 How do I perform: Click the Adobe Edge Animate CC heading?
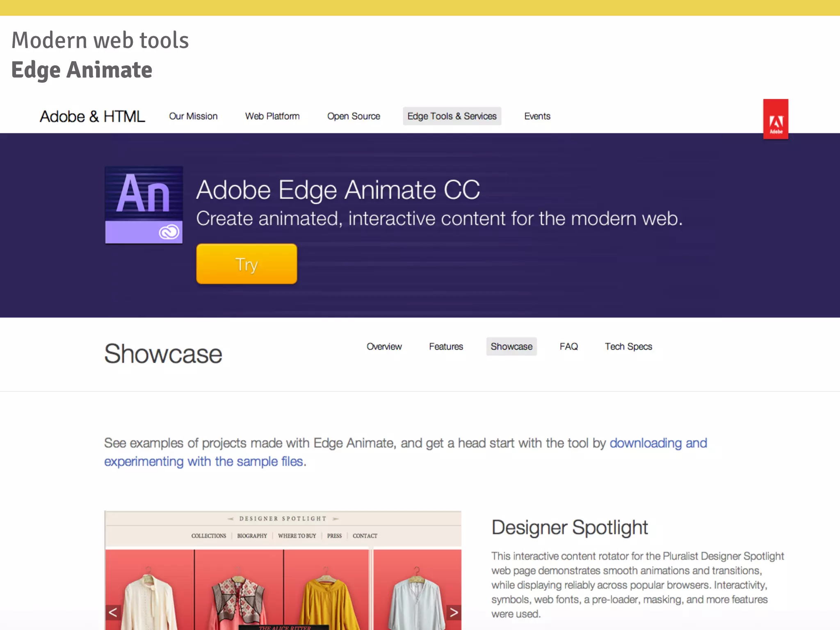[338, 190]
